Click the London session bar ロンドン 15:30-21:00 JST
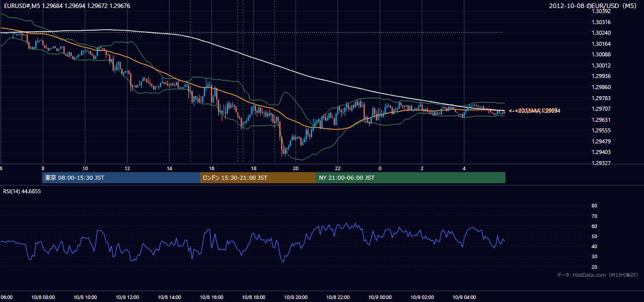Viewport: 644px width, 302px height. 258,178
